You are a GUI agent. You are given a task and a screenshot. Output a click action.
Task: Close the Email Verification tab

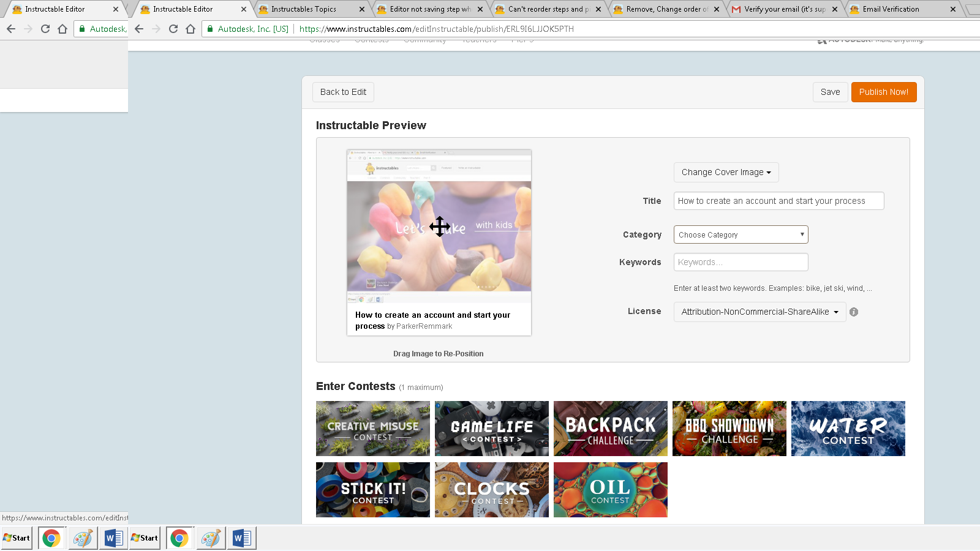pyautogui.click(x=953, y=9)
